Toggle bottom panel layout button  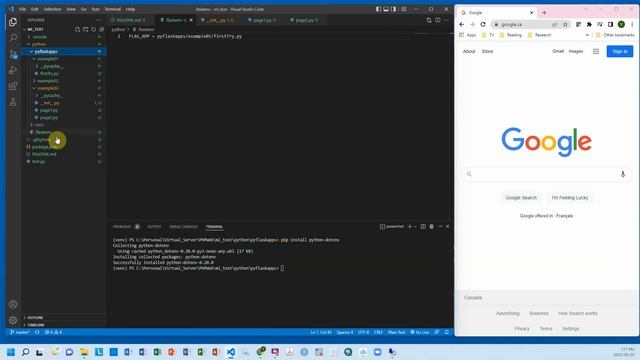click(386, 9)
